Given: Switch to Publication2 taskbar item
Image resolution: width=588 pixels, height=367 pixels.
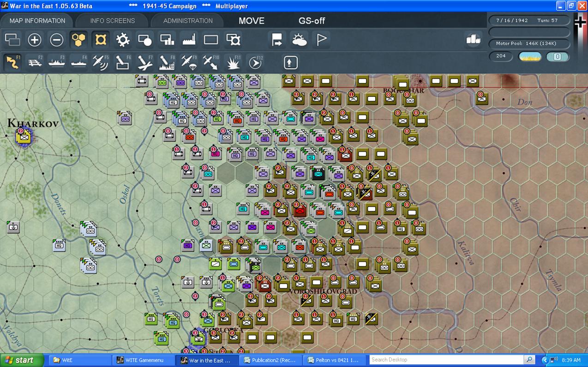Looking at the screenshot, I should [270, 360].
